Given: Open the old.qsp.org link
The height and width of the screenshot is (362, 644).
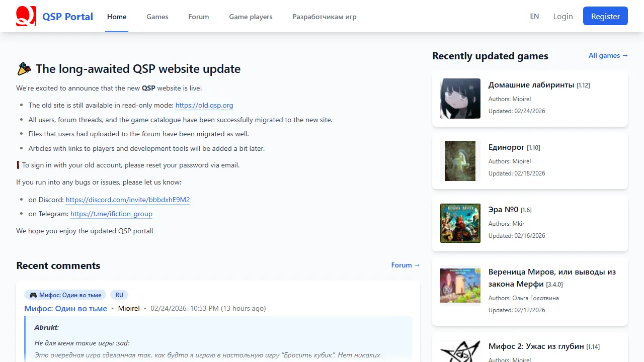Looking at the screenshot, I should click(x=204, y=105).
